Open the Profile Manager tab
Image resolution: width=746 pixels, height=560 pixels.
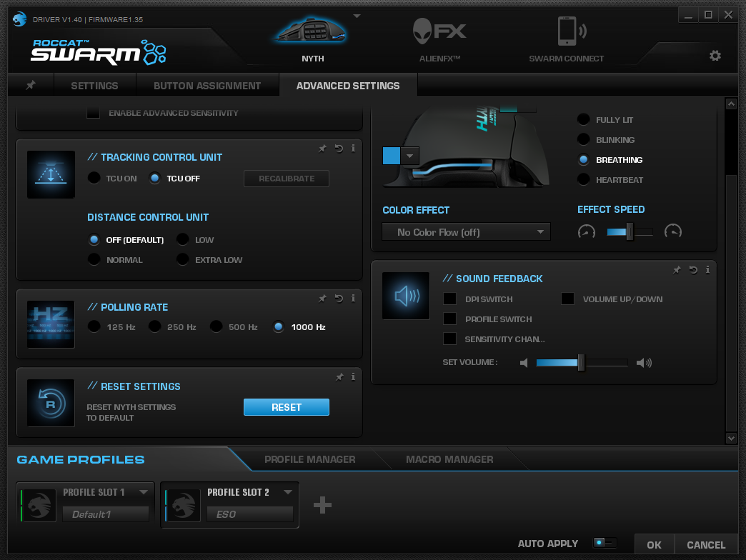click(x=309, y=459)
